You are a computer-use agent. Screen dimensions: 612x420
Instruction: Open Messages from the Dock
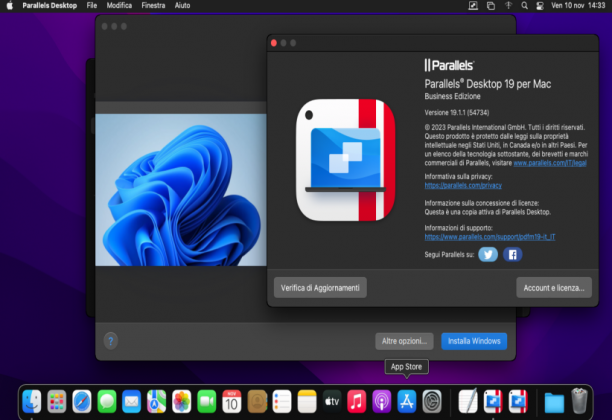pos(107,401)
